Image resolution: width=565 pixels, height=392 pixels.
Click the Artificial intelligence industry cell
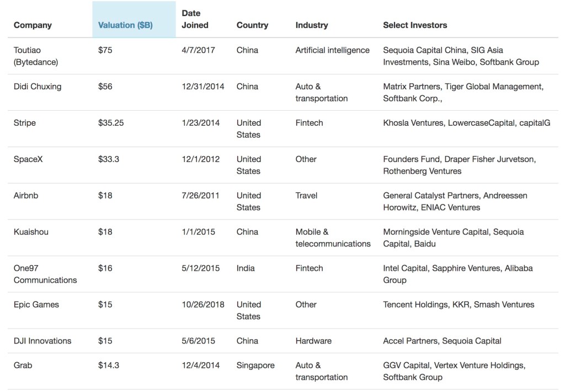[332, 50]
